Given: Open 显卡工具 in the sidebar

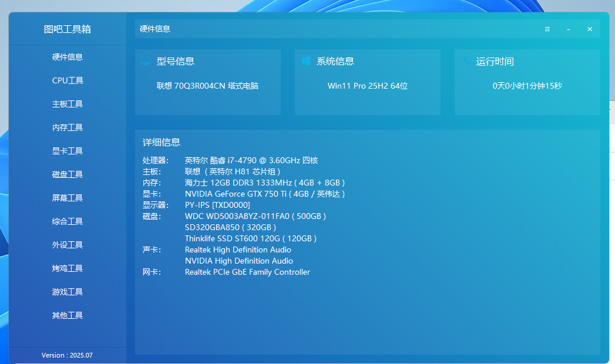Looking at the screenshot, I should pyautogui.click(x=68, y=151).
